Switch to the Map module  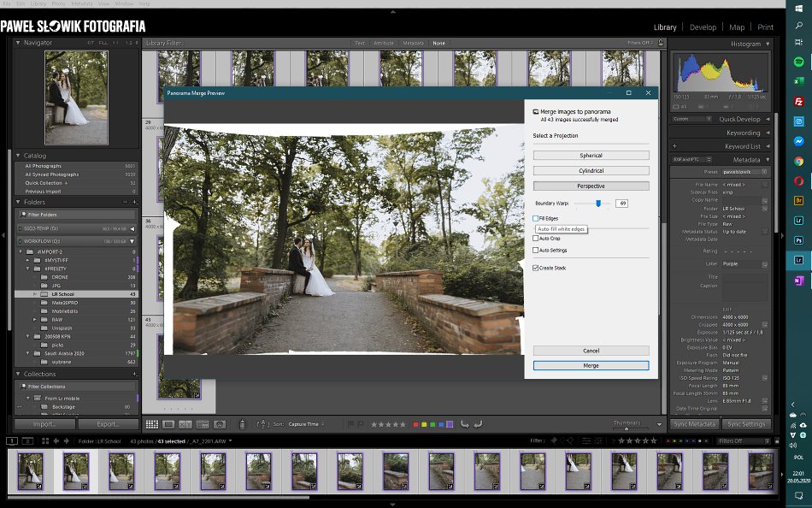pyautogui.click(x=737, y=27)
